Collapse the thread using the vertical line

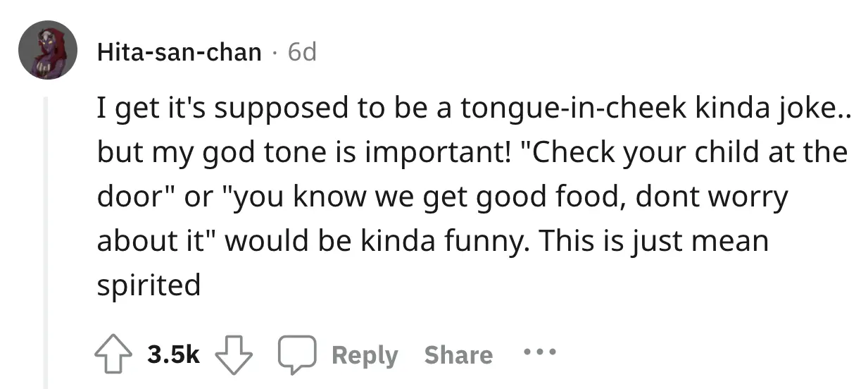click(46, 240)
